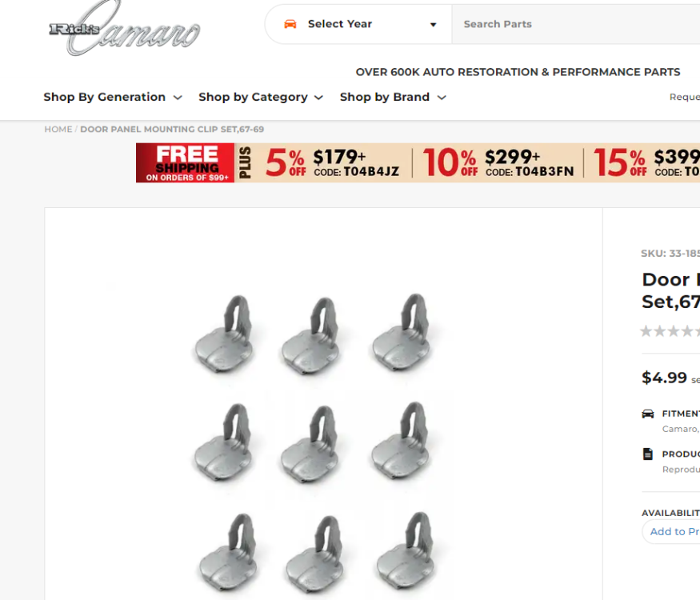Click the Search Parts input field
Image resolution: width=700 pixels, height=600 pixels.
point(576,24)
